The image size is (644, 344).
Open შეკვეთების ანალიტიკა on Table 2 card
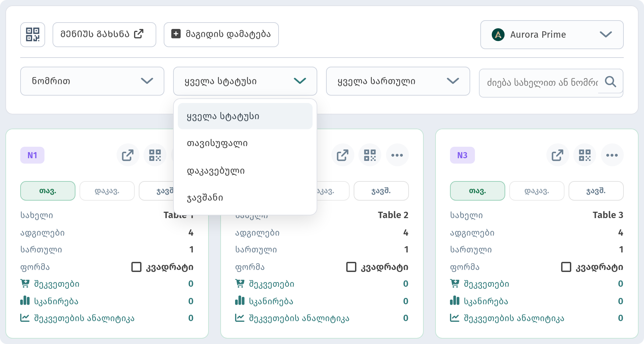(x=292, y=318)
